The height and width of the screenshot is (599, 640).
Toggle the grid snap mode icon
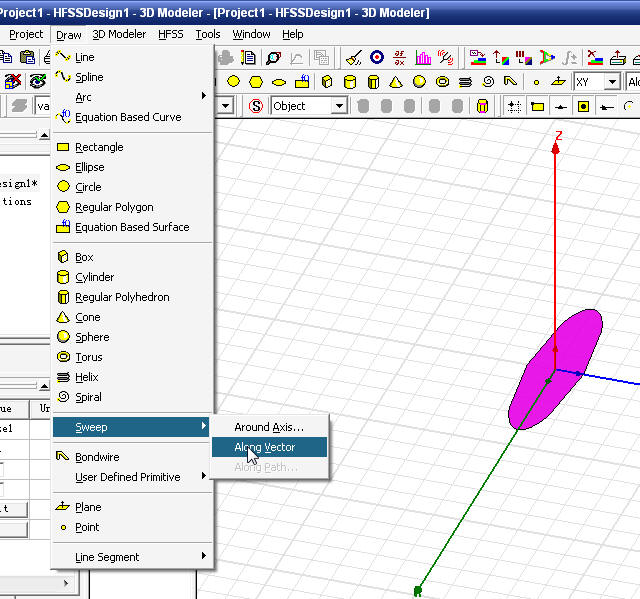[514, 107]
